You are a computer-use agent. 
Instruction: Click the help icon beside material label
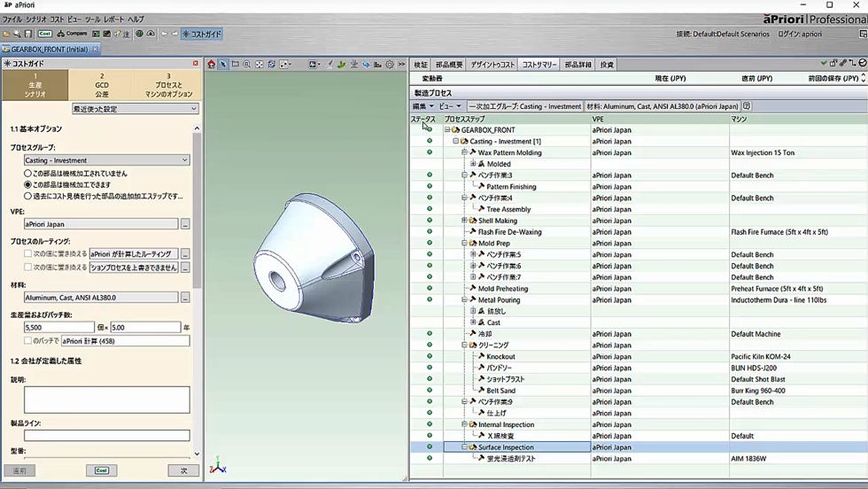746,105
